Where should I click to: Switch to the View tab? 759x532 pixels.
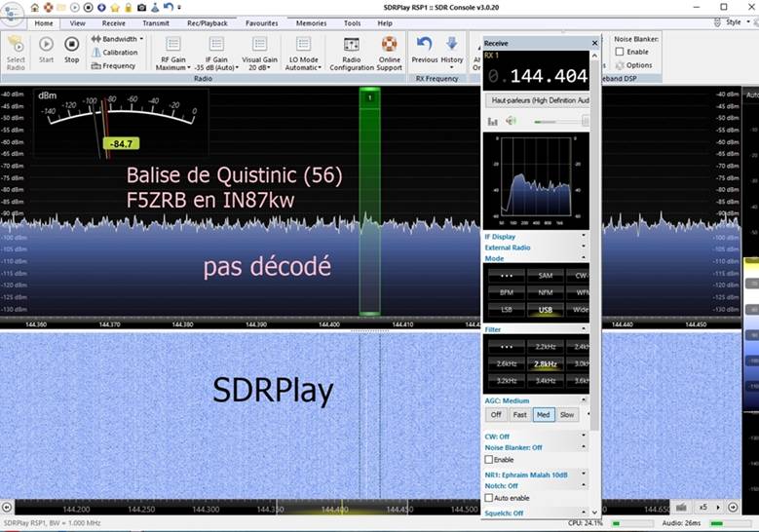tap(77, 23)
